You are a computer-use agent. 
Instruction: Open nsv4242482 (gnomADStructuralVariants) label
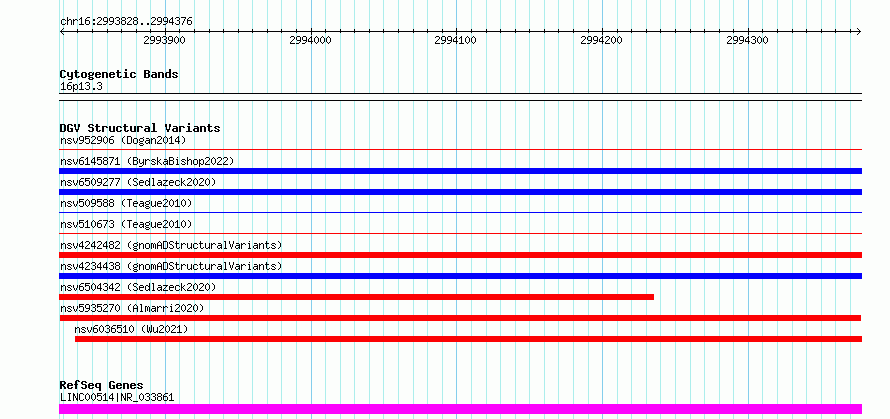tap(171, 245)
